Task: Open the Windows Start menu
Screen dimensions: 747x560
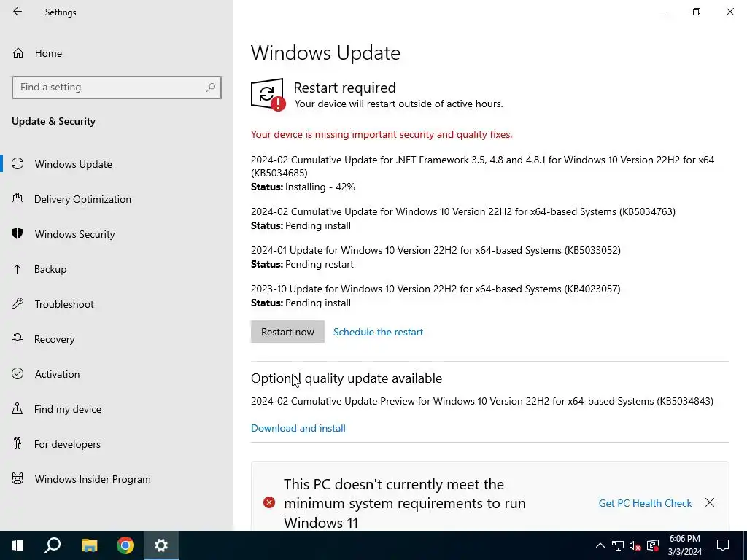Action: click(18, 545)
